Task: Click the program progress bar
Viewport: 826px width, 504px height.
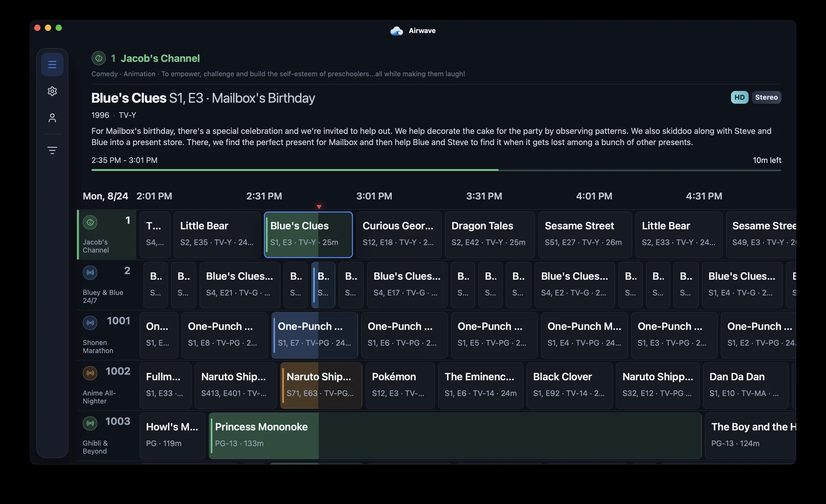Action: [436, 170]
